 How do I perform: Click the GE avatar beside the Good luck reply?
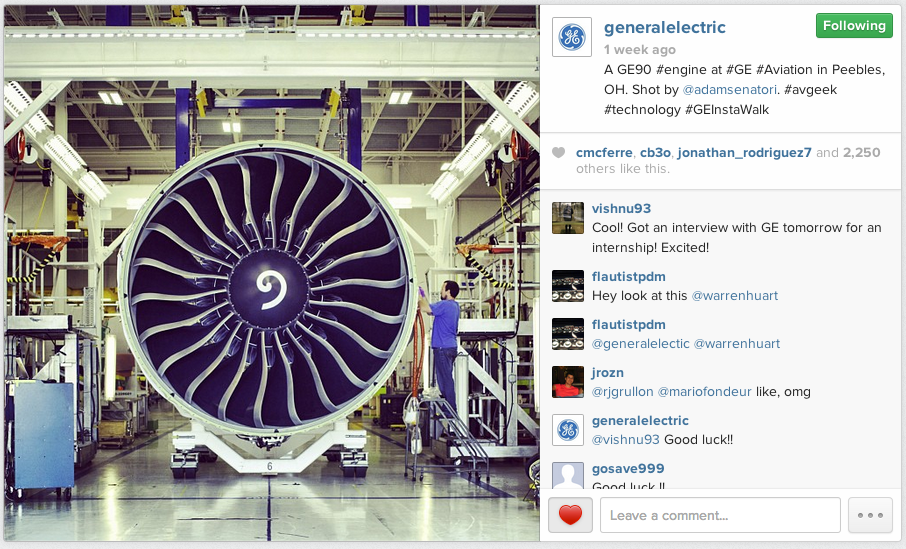567,430
